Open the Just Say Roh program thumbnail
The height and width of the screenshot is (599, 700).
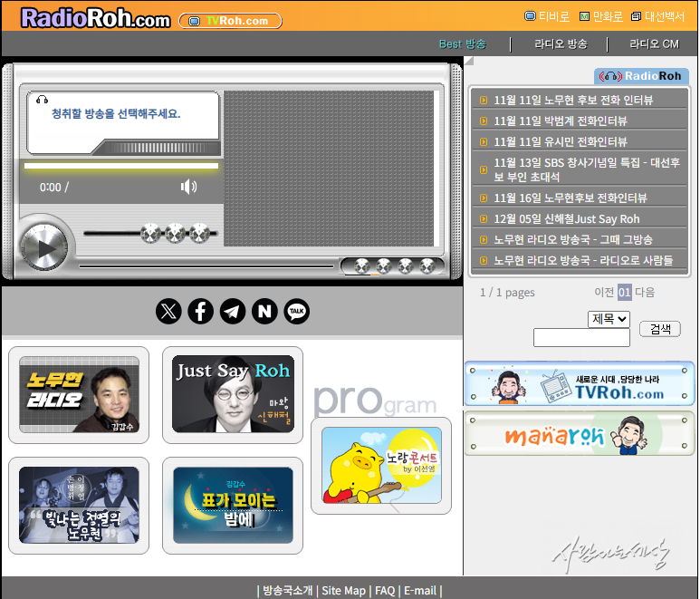click(233, 394)
